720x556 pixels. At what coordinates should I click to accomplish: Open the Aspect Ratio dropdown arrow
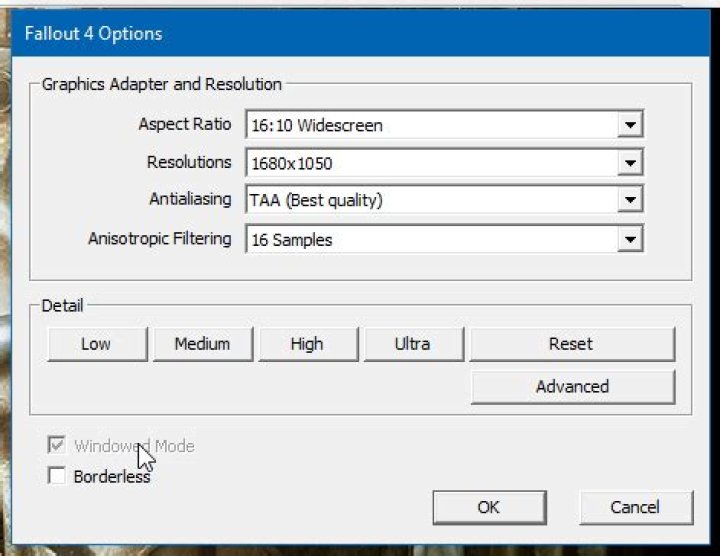(630, 124)
